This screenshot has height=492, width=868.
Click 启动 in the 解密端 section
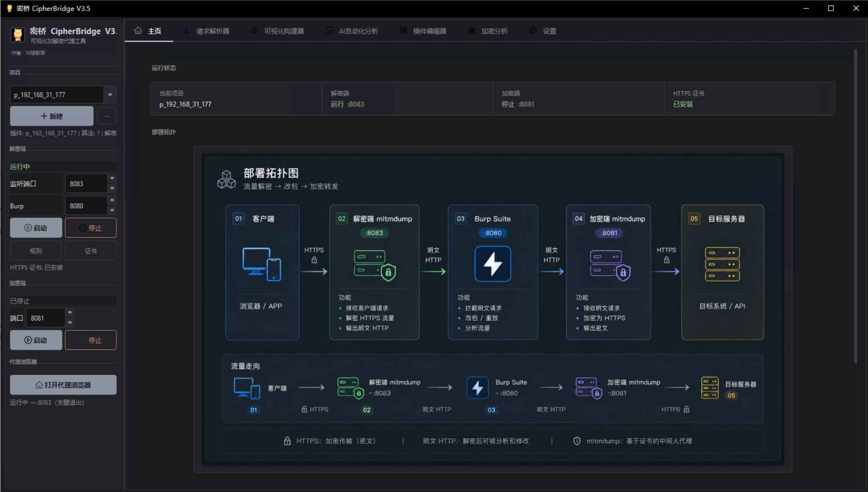[x=36, y=228]
